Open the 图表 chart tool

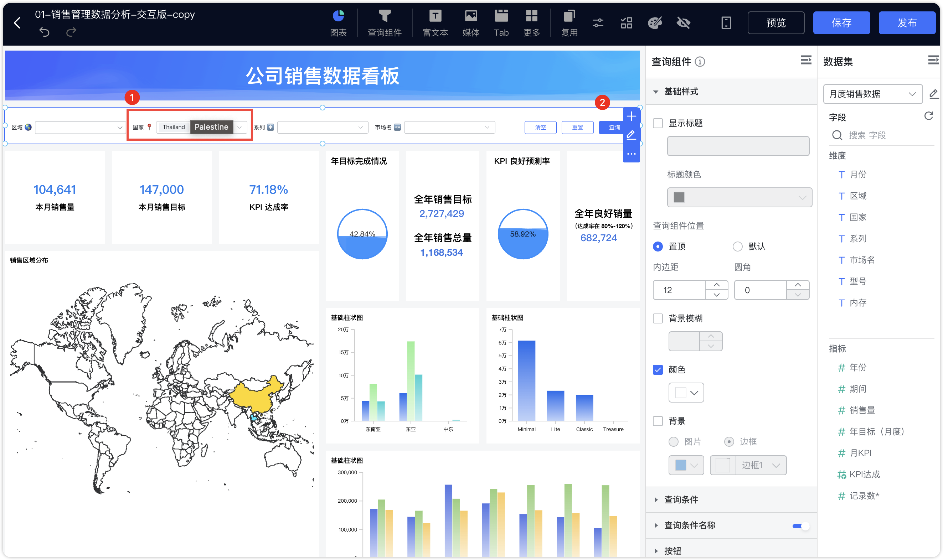[x=338, y=23]
